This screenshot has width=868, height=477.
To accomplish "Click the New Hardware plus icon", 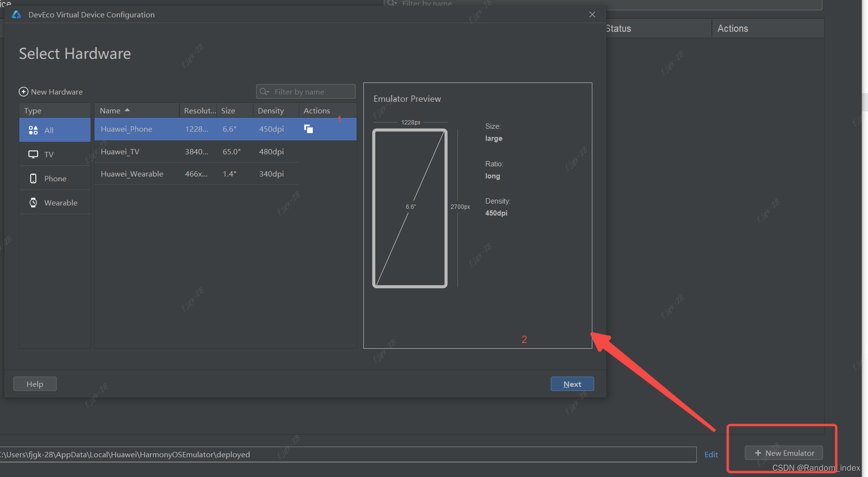I will coord(24,92).
